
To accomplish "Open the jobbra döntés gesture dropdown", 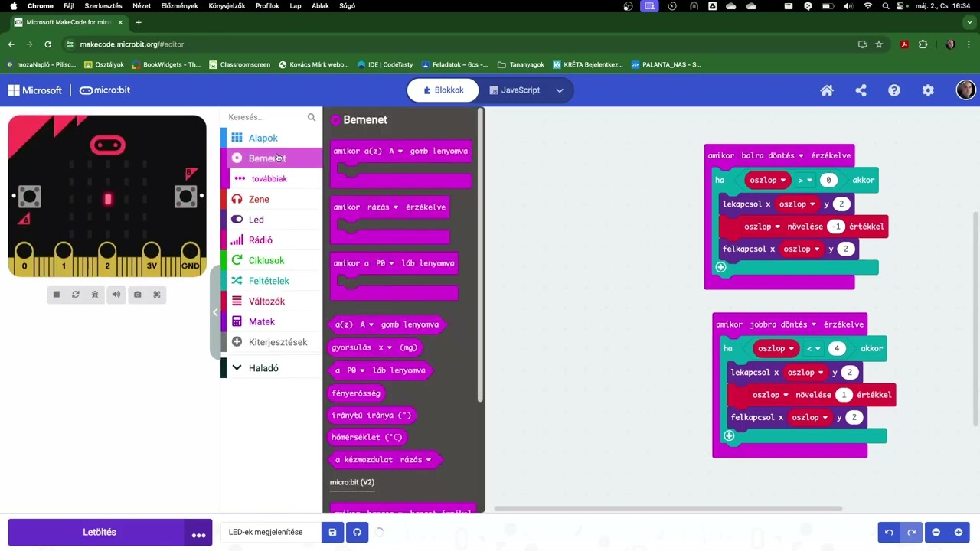I will (784, 324).
